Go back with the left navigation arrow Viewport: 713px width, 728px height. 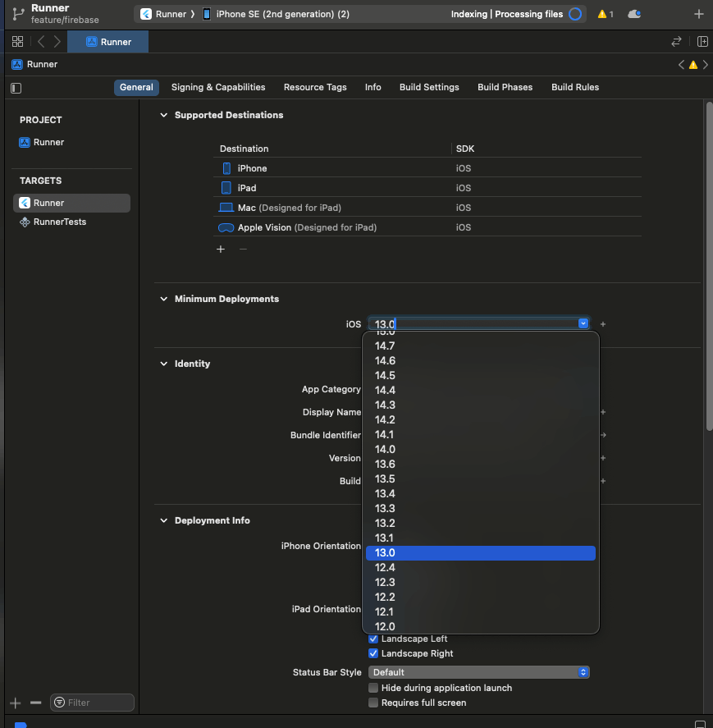click(x=41, y=42)
